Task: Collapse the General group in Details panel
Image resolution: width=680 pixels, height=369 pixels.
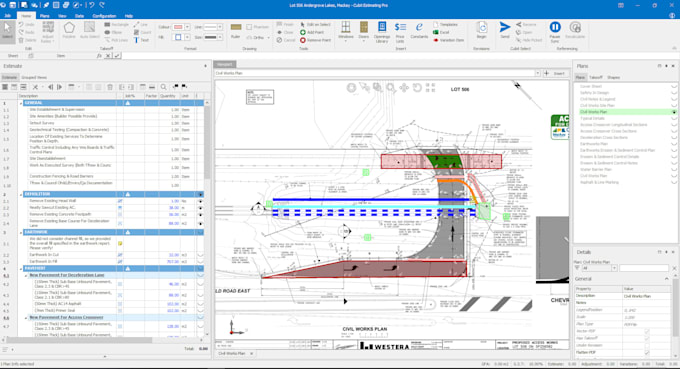Action: tap(667, 279)
